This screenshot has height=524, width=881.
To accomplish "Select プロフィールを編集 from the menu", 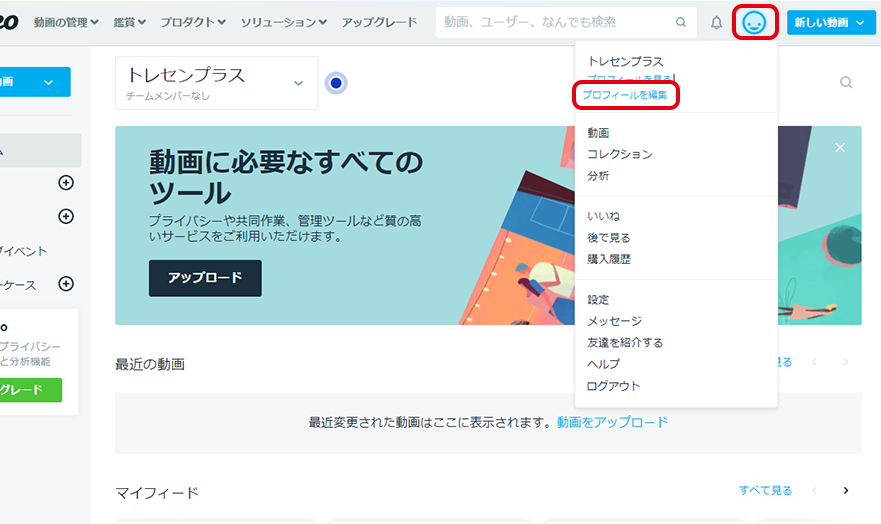I will pos(625,95).
